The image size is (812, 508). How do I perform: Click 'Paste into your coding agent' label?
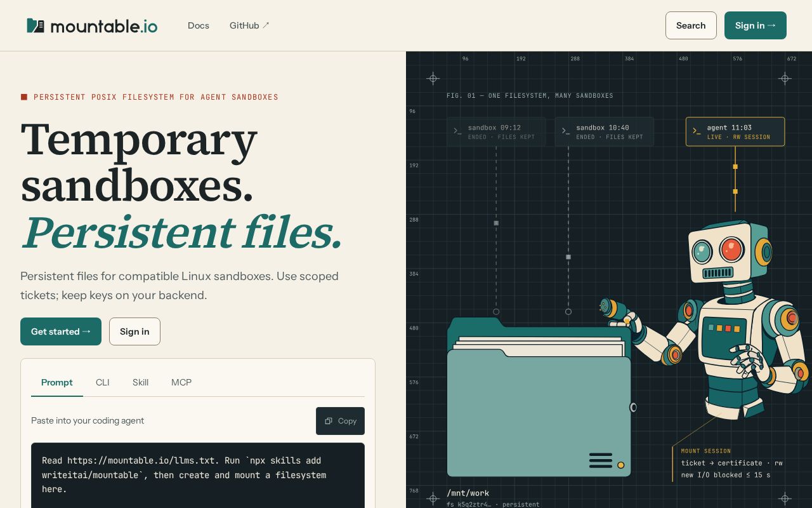(x=88, y=420)
